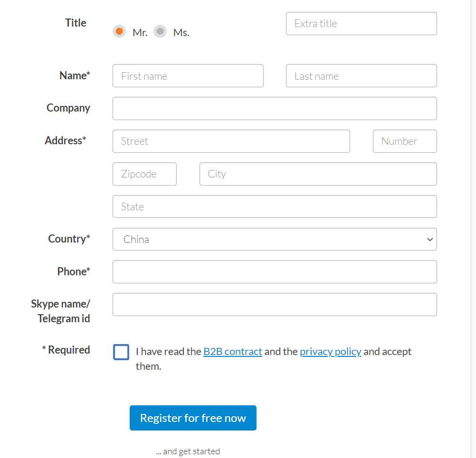Focus the Company input field

(x=274, y=109)
